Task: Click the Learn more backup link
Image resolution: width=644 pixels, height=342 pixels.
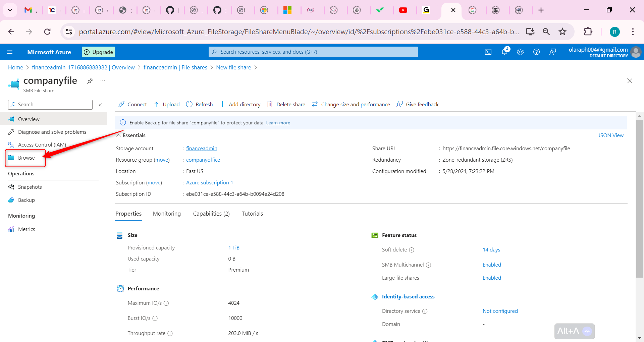Action: point(278,122)
